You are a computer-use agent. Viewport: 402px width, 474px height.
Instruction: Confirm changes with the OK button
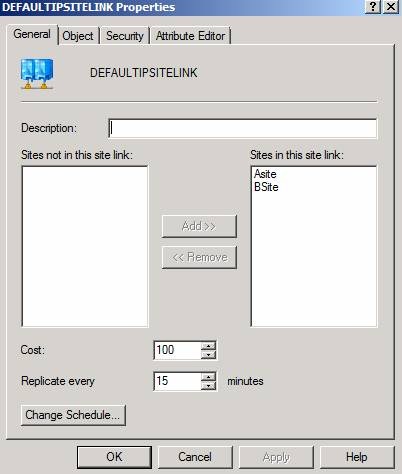[x=114, y=457]
